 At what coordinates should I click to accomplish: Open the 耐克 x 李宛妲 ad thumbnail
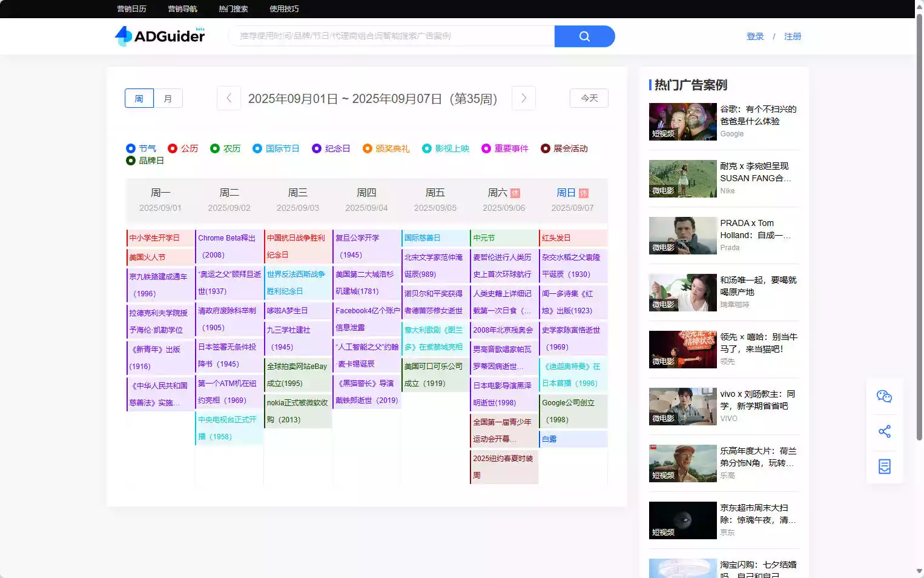(x=683, y=179)
